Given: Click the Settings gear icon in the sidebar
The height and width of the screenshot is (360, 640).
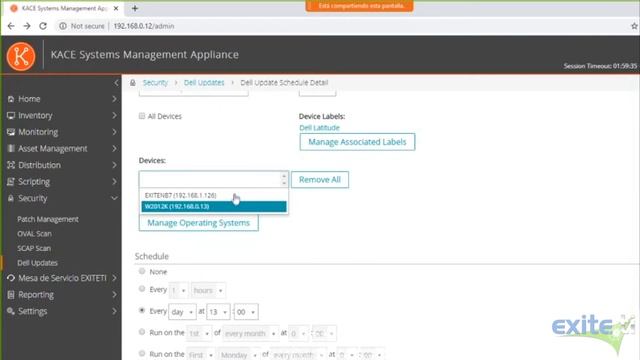Looking at the screenshot, I should coord(11,311).
